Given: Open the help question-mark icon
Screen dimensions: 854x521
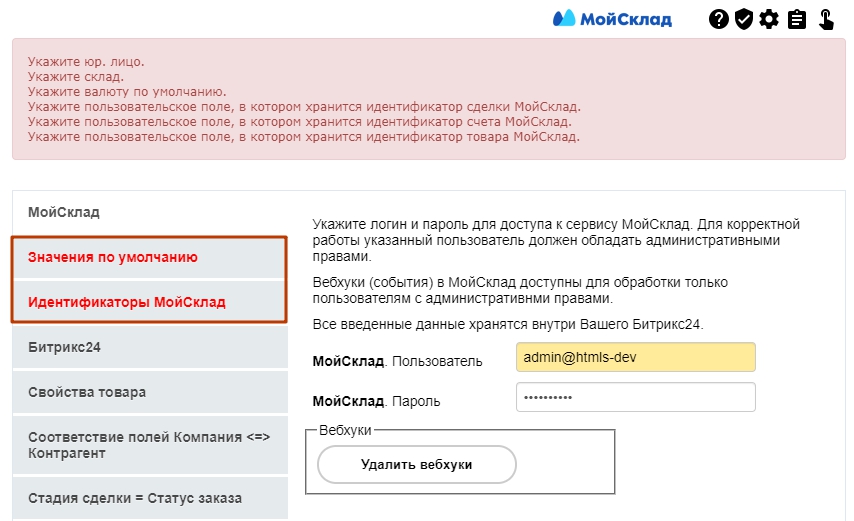Looking at the screenshot, I should coord(718,19).
